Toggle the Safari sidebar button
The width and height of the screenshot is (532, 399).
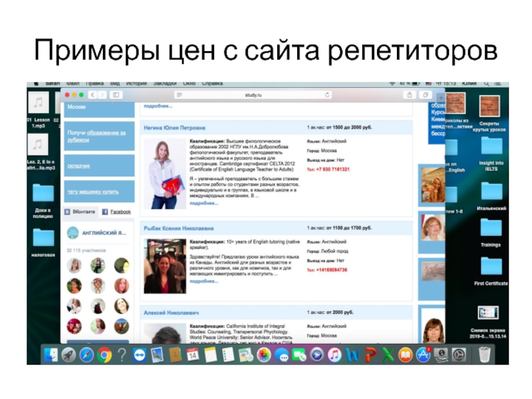point(116,95)
